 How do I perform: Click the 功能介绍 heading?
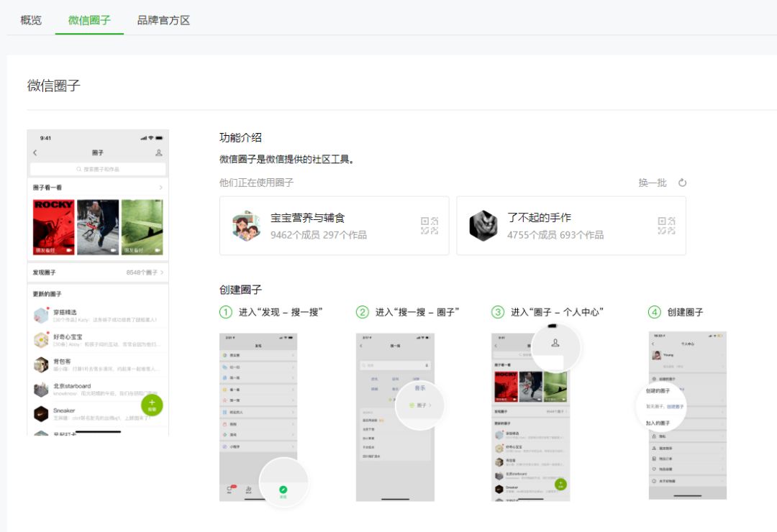pos(240,137)
